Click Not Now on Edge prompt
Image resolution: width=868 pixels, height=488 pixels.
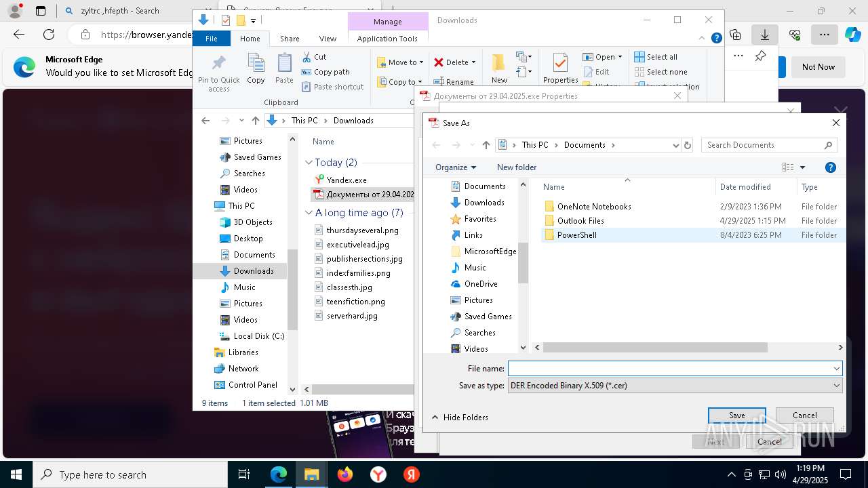point(818,67)
